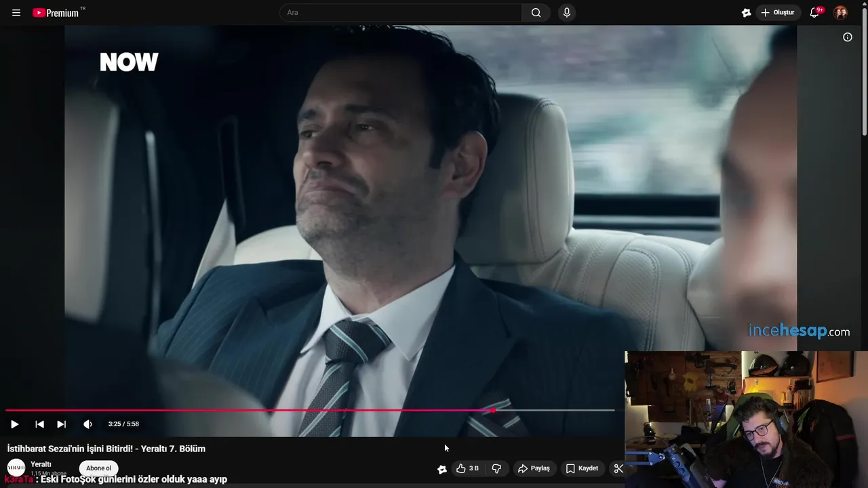This screenshot has height=488, width=868.
Task: Open the Oluştur create button
Action: [778, 13]
